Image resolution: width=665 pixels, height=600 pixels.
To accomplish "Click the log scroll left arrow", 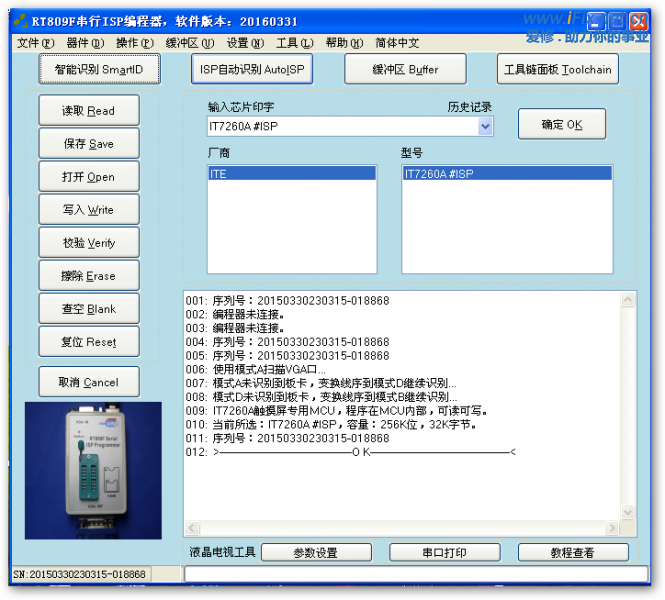I will coord(192,528).
